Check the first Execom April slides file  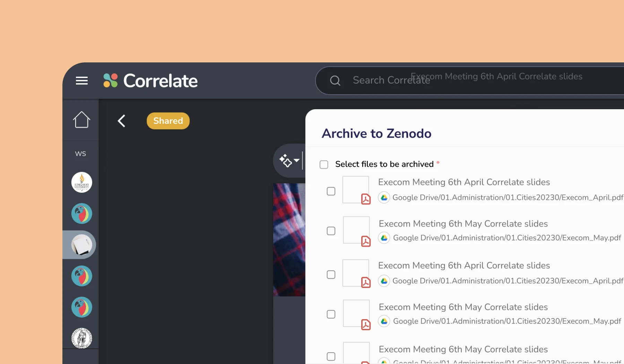point(331,191)
